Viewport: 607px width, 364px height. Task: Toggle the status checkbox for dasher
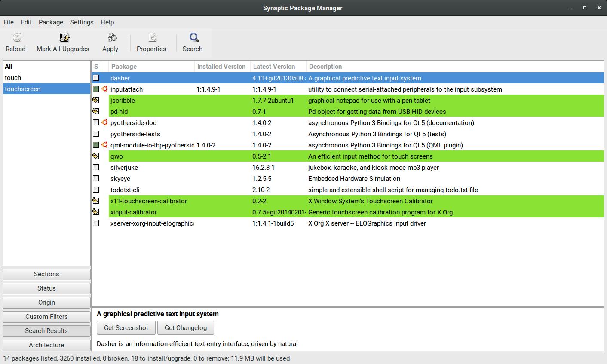point(96,78)
